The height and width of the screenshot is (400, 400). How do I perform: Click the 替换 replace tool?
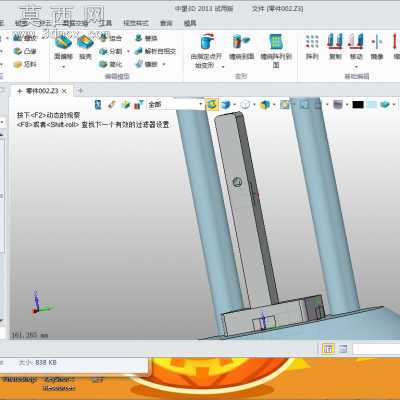[x=146, y=38]
